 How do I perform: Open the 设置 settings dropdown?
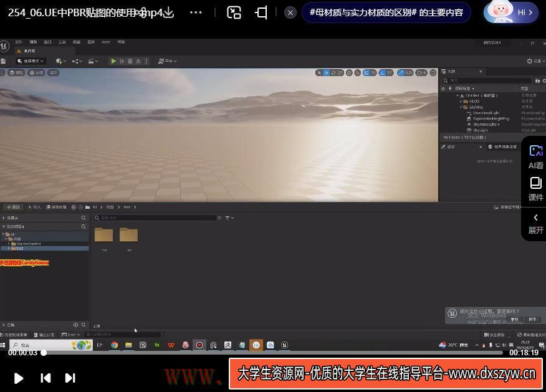536,61
